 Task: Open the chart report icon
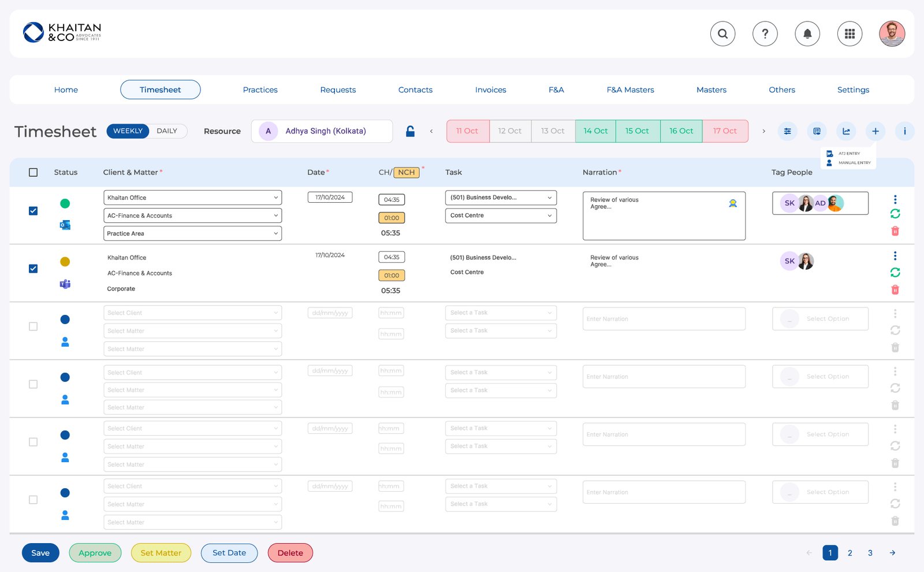846,131
